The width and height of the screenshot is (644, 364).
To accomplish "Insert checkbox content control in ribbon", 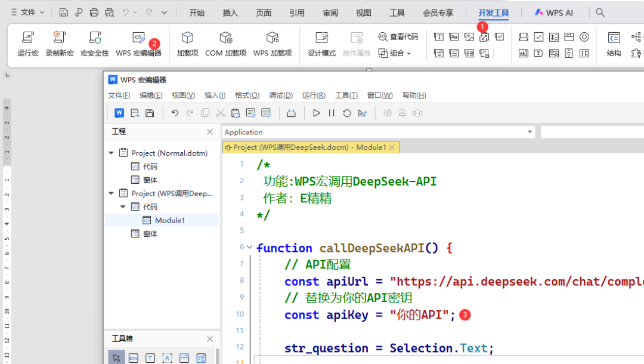I will click(x=500, y=37).
